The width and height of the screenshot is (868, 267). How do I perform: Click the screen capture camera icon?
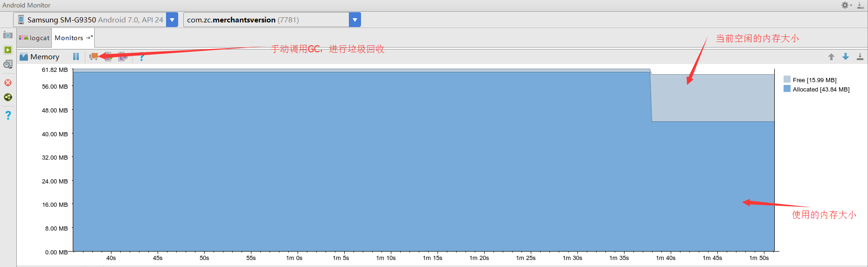coord(8,35)
